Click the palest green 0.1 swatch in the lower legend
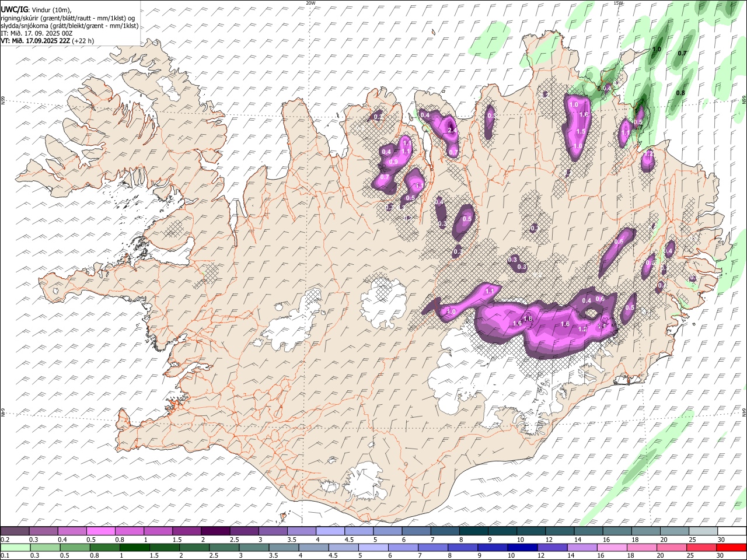 [15, 547]
